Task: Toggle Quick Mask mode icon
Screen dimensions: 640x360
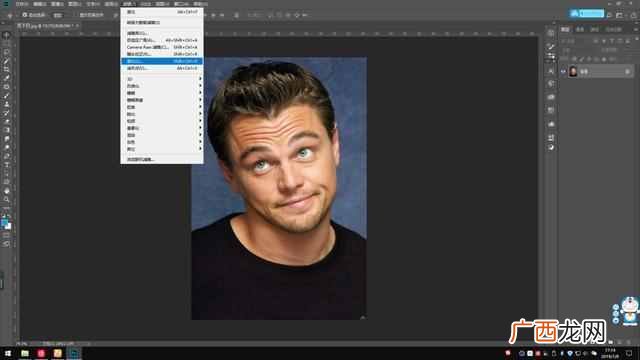Action: tap(7, 235)
